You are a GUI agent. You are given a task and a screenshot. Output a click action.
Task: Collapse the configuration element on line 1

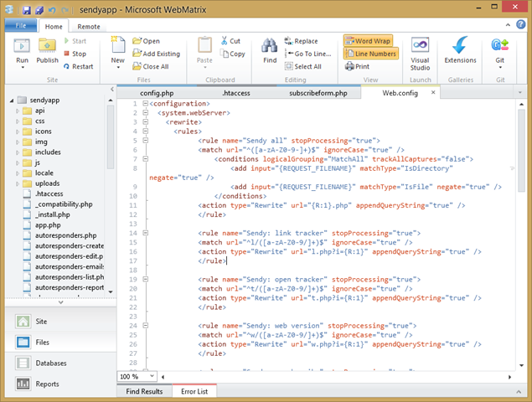tap(145, 104)
